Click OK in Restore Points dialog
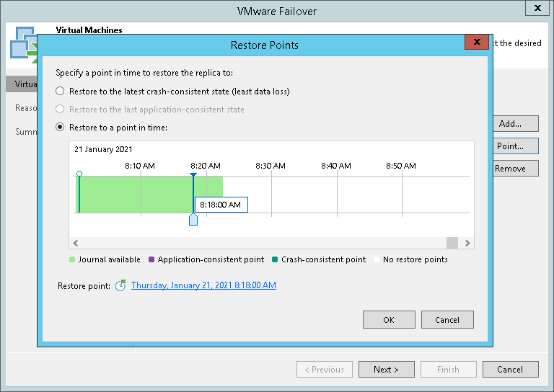This screenshot has width=554, height=392. click(x=389, y=320)
